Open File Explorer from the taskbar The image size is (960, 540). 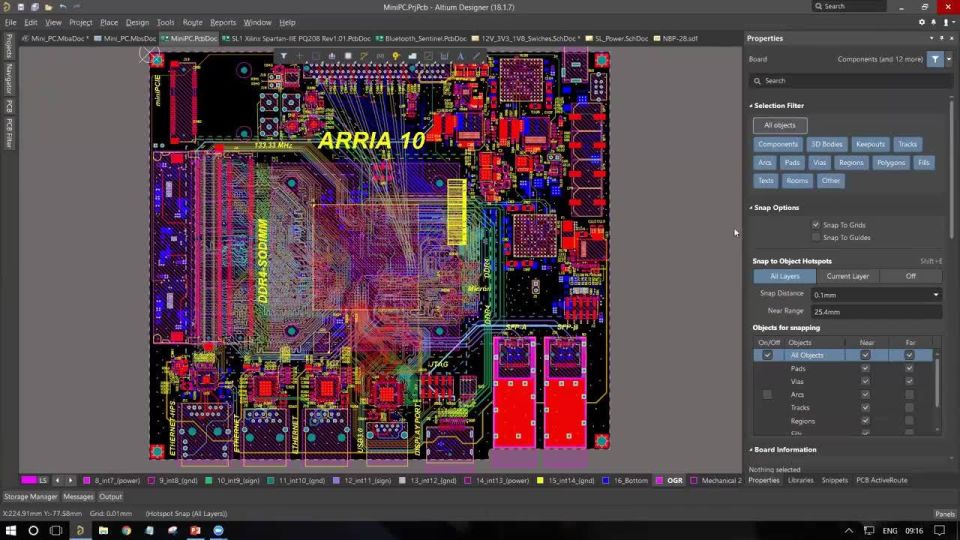click(x=103, y=530)
